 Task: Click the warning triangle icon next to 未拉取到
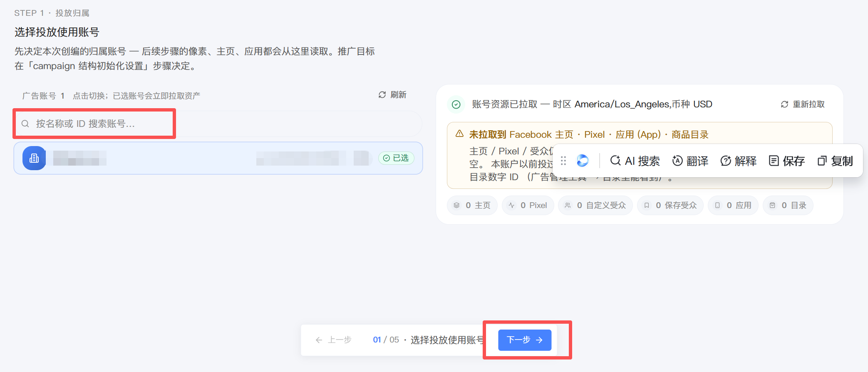click(x=459, y=134)
